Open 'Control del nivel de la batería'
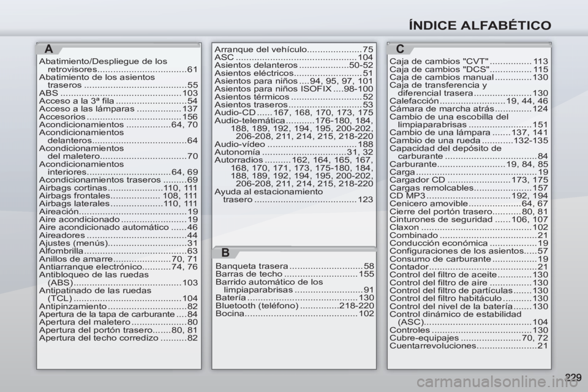This screenshot has width=588, height=392. 469,306
